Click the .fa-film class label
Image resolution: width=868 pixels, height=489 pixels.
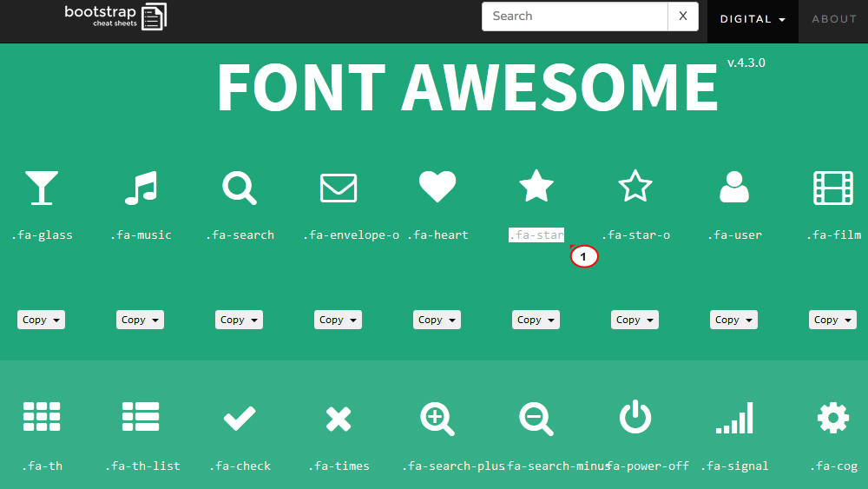click(x=833, y=235)
